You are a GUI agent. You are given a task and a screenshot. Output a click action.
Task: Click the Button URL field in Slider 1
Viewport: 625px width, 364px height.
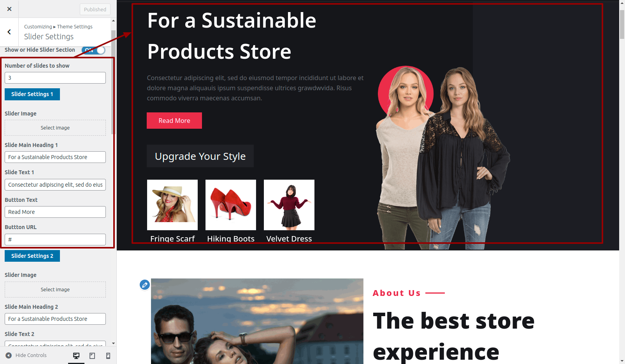pyautogui.click(x=55, y=240)
